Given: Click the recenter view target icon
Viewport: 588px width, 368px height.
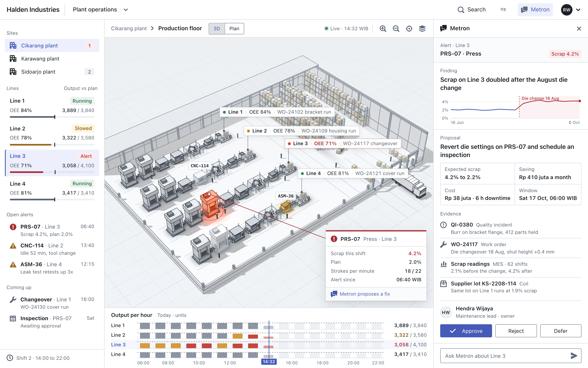Looking at the screenshot, I should (x=409, y=28).
